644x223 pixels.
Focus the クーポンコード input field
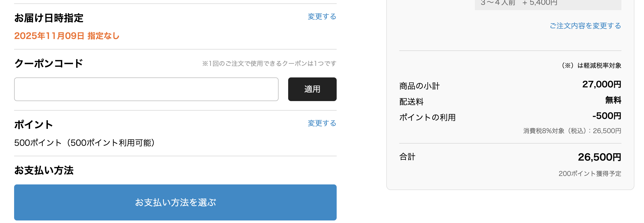146,89
